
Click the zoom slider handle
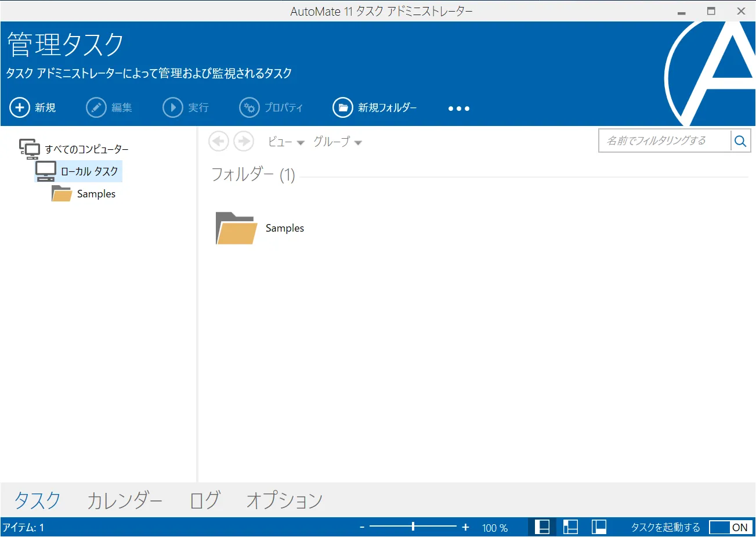[x=413, y=527]
